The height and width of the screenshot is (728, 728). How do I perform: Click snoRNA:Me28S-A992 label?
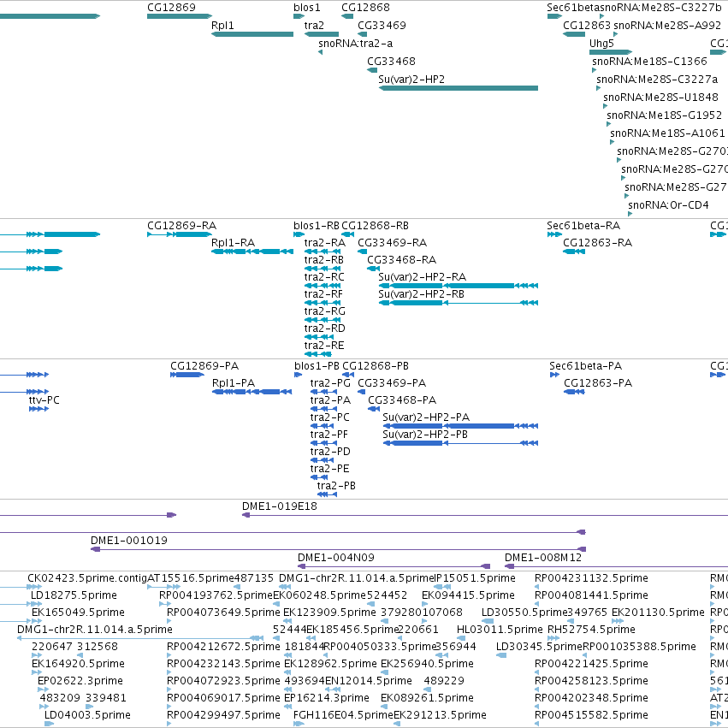[x=667, y=26]
